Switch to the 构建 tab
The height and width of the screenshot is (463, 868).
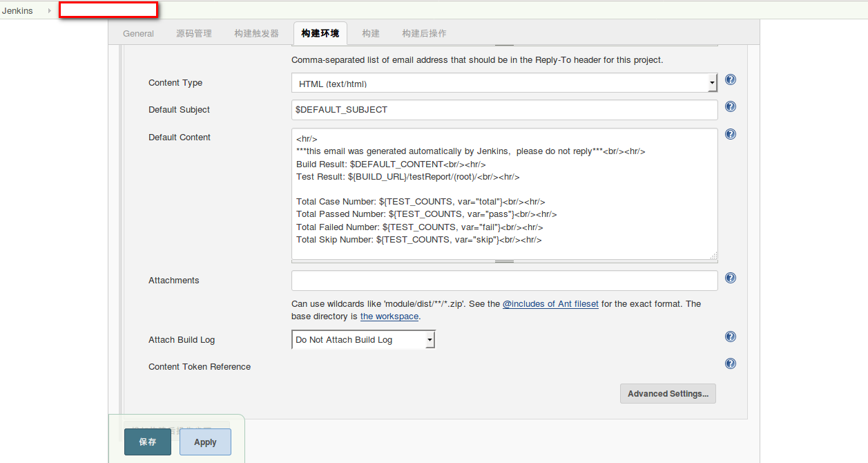pos(371,33)
